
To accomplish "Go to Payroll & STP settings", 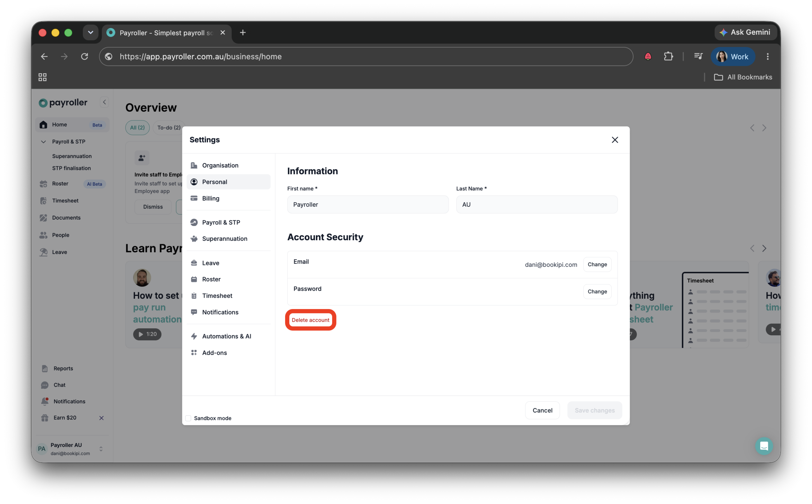I will click(228, 222).
